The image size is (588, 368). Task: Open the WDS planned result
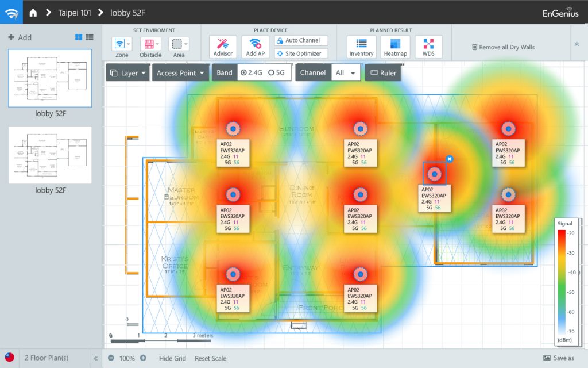coord(428,47)
